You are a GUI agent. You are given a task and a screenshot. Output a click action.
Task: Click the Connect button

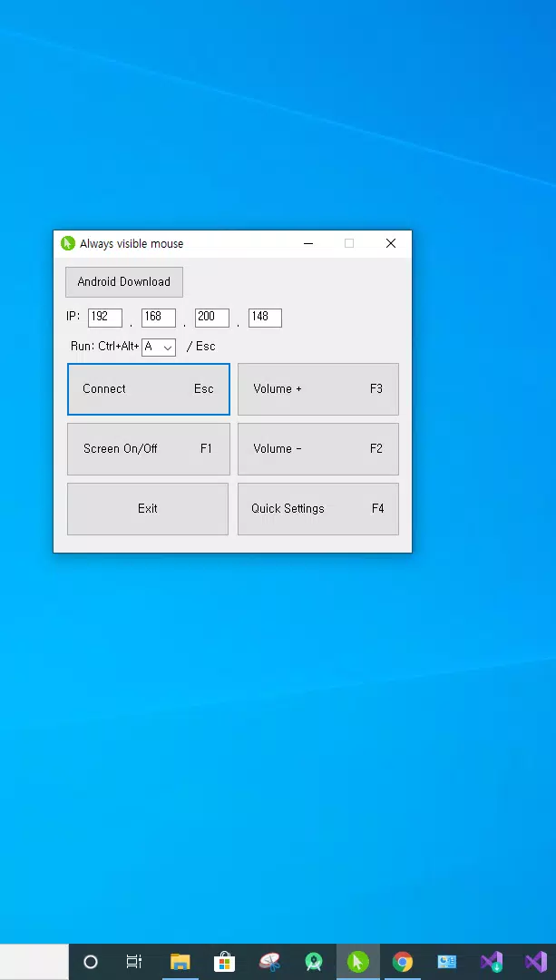tap(149, 388)
